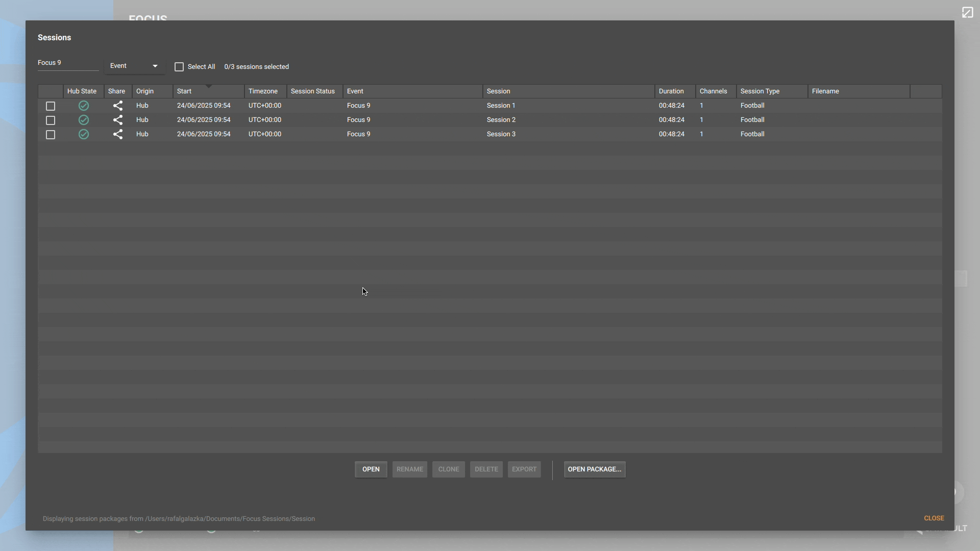Sort by the Session column header
Viewport: 980px width, 551px height.
[569, 91]
